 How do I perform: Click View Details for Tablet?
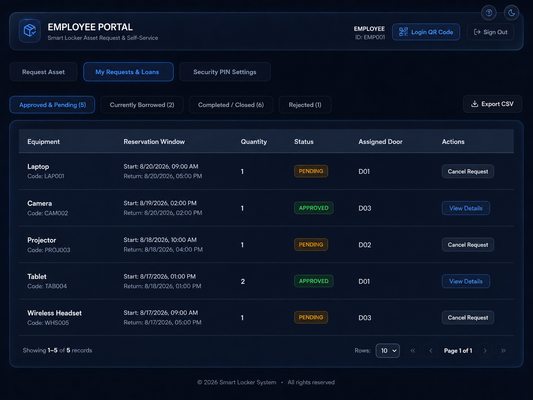(x=466, y=281)
